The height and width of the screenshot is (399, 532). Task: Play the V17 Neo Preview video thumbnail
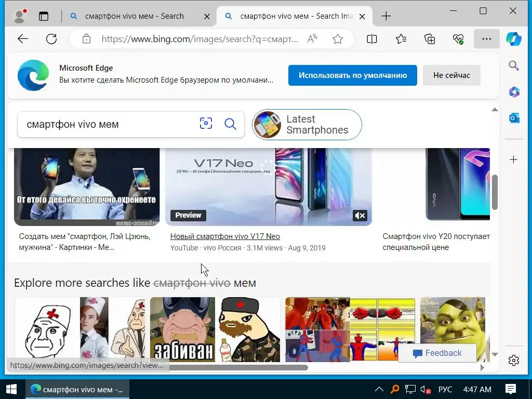pos(269,187)
